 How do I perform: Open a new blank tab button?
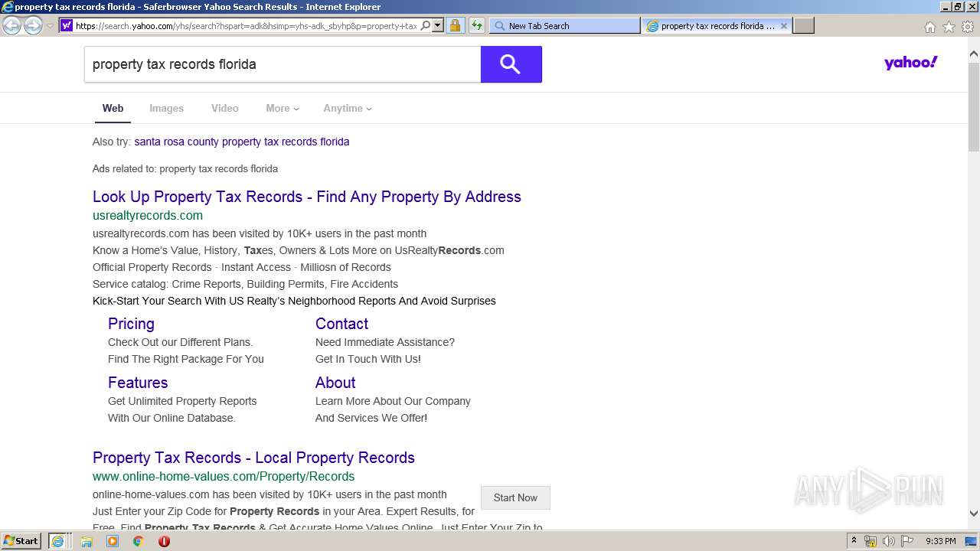coord(803,25)
